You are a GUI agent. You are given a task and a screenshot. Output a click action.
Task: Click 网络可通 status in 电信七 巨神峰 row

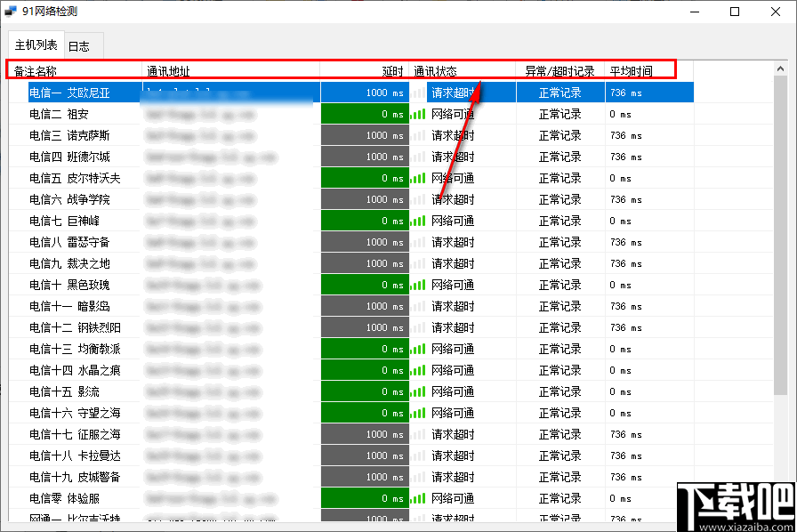[x=453, y=221]
